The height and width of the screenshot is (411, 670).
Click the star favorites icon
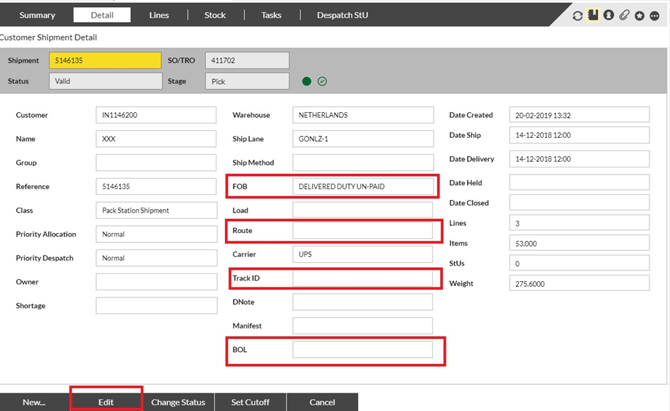pyautogui.click(x=639, y=16)
